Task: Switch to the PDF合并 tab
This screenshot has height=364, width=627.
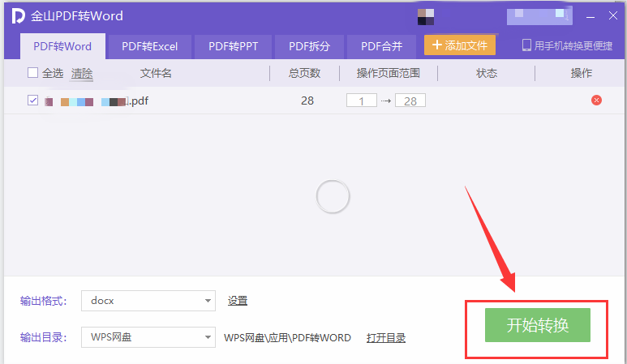Action: (x=381, y=46)
